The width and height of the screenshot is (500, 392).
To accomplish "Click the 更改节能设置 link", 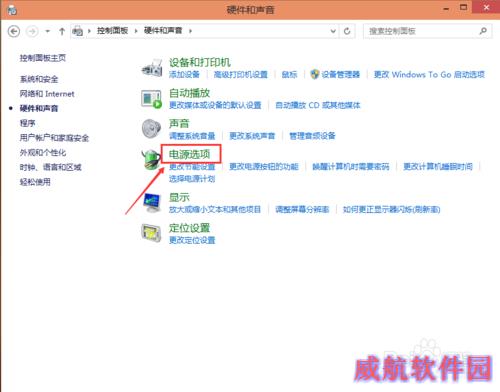I will 192,167.
